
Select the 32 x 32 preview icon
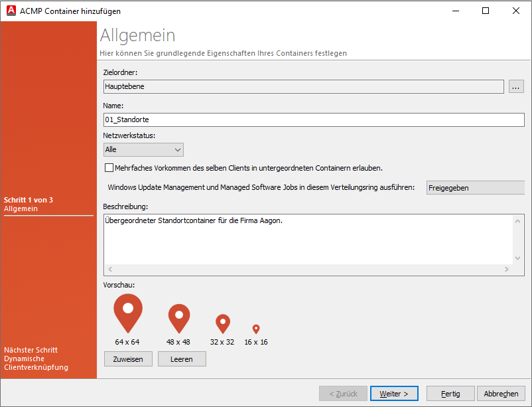[222, 322]
